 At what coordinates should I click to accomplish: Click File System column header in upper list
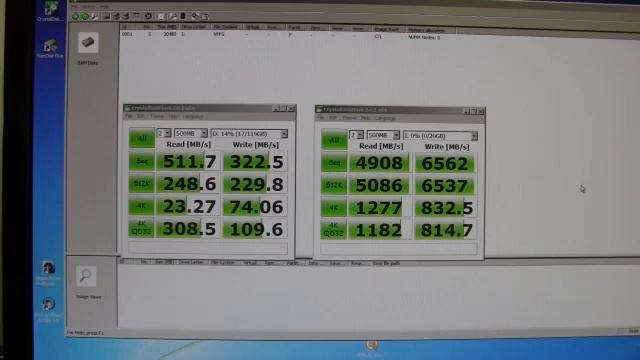[226, 27]
